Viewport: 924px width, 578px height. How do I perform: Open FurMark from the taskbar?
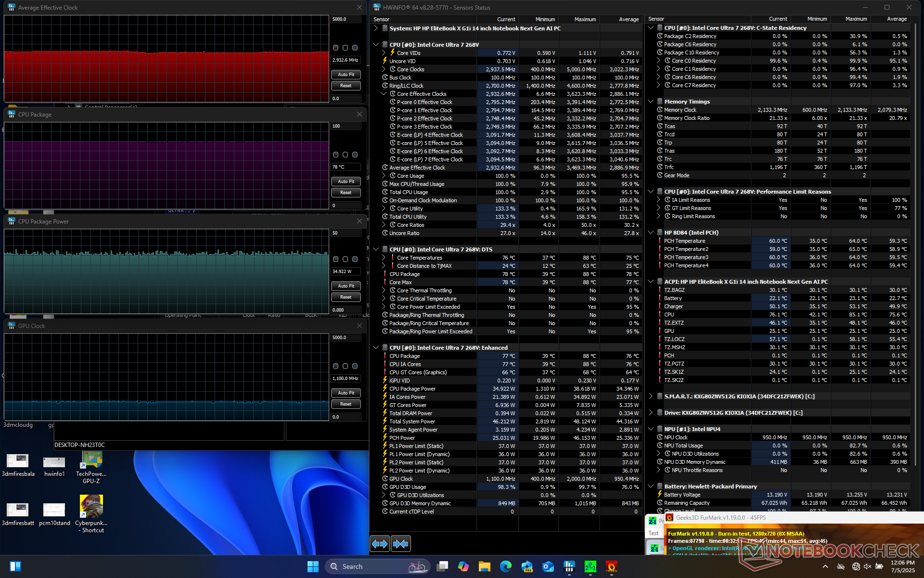(611, 566)
